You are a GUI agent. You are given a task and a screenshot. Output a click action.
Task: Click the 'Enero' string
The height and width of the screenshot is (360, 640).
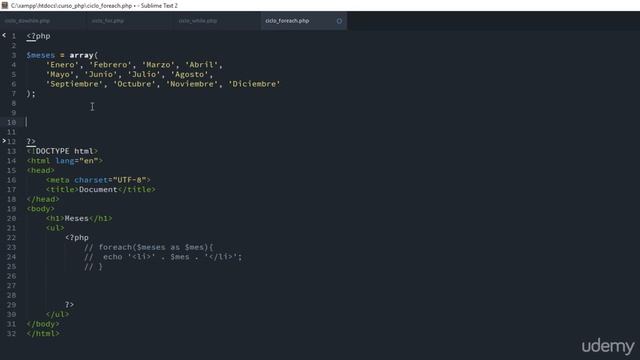tap(62, 64)
